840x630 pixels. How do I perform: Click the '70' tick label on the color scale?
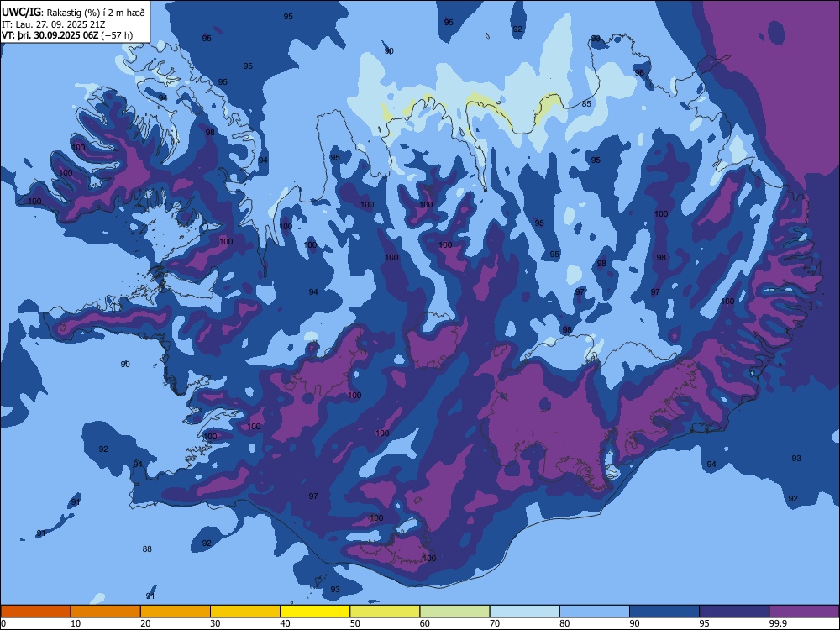click(x=495, y=623)
